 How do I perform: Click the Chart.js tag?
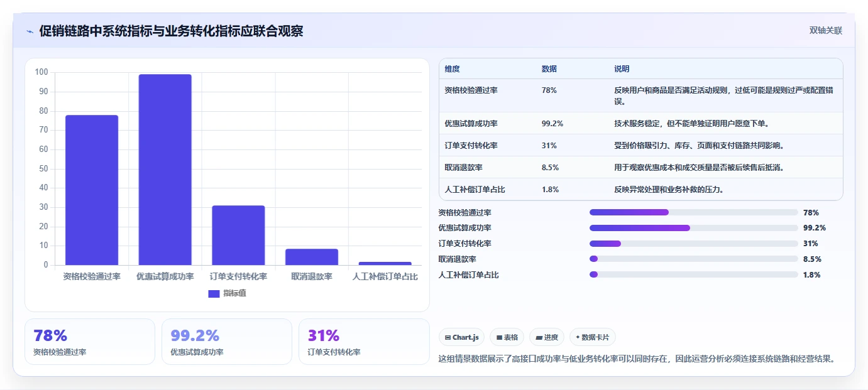coord(461,337)
